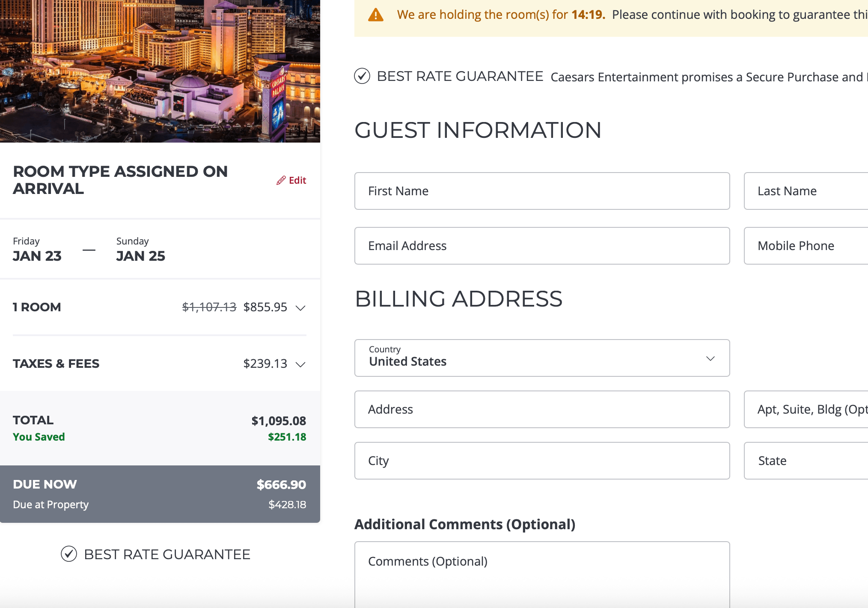Click the State field
Screen dimensions: 868x608
tap(806, 461)
